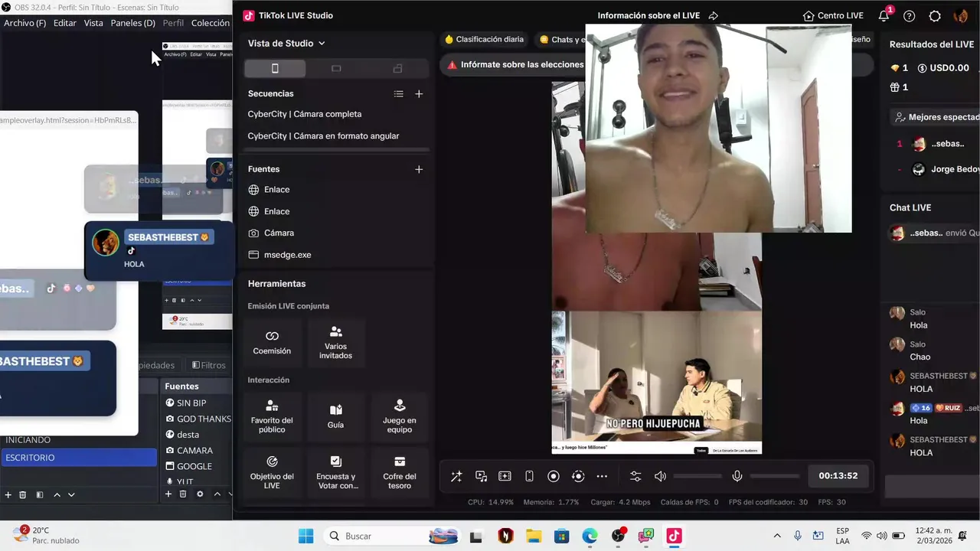Expand the Vista de Studio dropdown

[286, 44]
